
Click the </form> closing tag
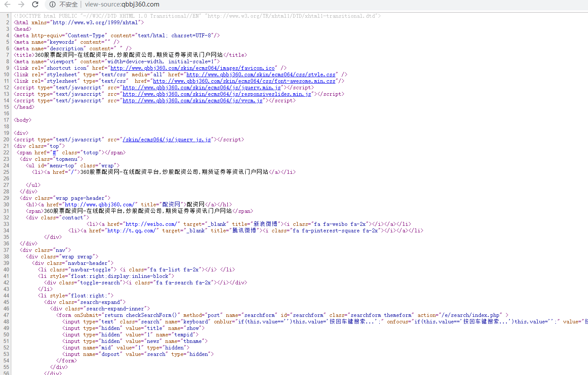67,361
